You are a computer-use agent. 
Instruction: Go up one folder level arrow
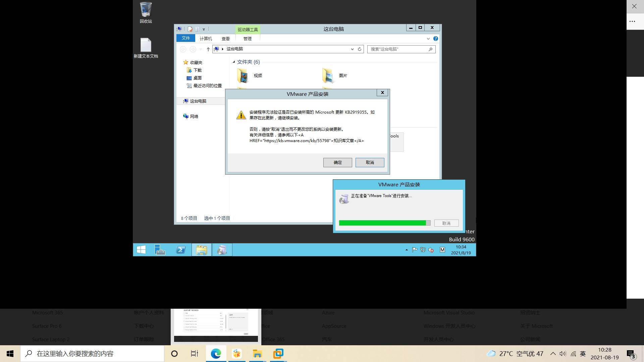208,49
